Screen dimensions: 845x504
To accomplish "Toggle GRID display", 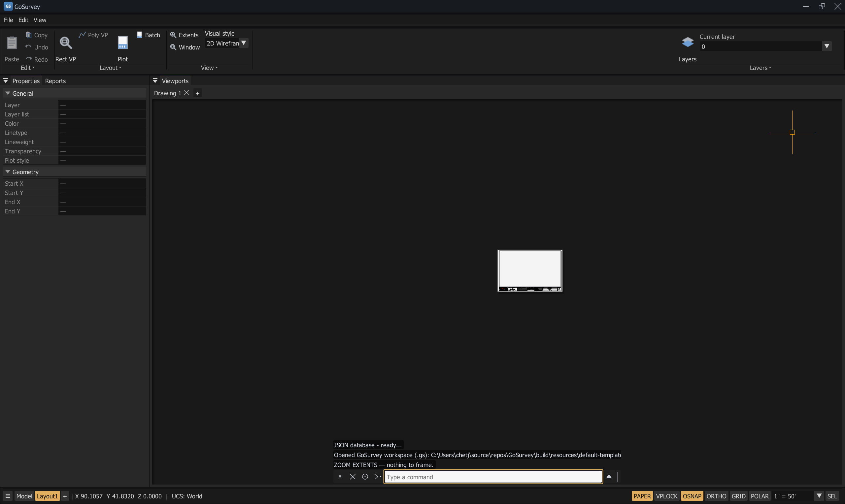I will coord(738,496).
